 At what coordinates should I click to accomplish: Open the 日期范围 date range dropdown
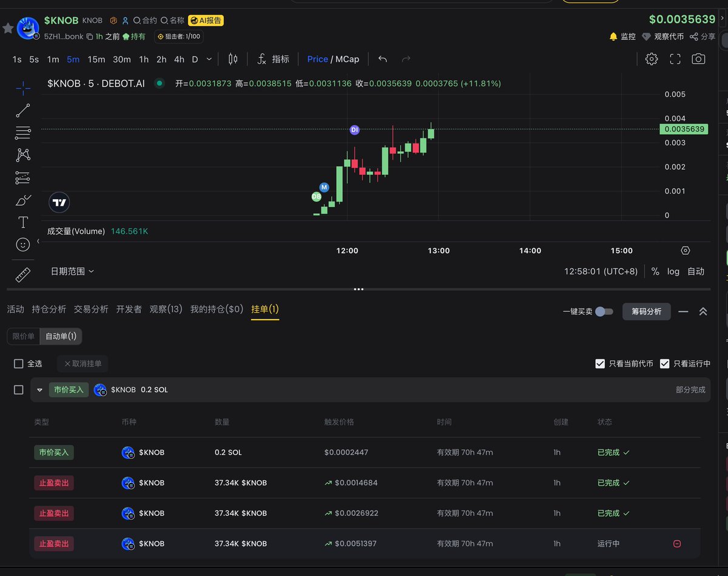click(x=72, y=271)
